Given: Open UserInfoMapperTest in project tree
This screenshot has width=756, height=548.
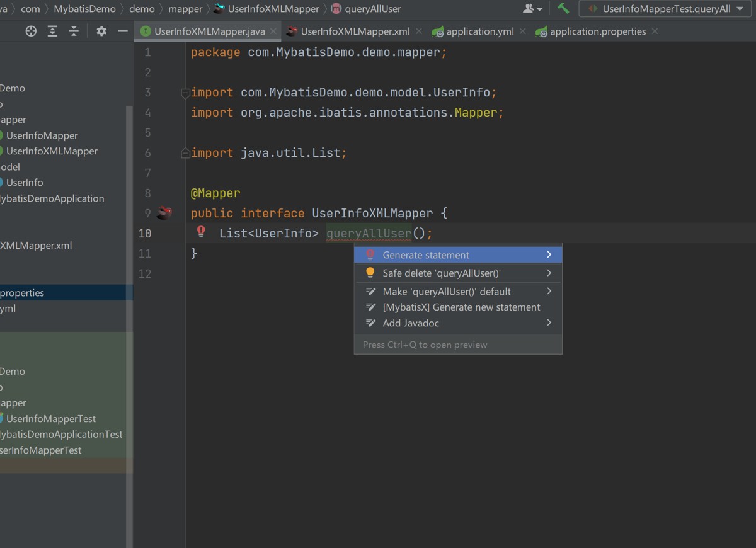Looking at the screenshot, I should [51, 419].
